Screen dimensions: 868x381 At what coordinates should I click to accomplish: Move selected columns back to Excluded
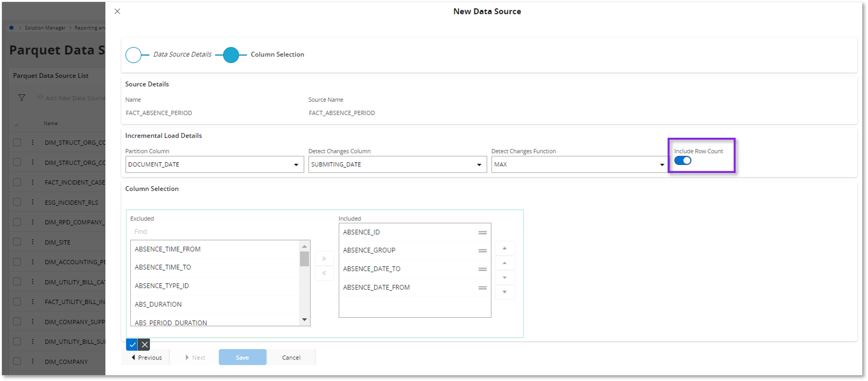point(324,273)
